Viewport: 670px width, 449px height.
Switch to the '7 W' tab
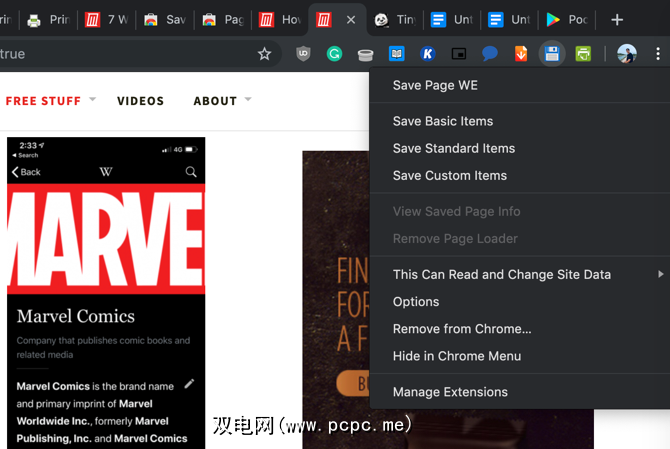point(106,20)
